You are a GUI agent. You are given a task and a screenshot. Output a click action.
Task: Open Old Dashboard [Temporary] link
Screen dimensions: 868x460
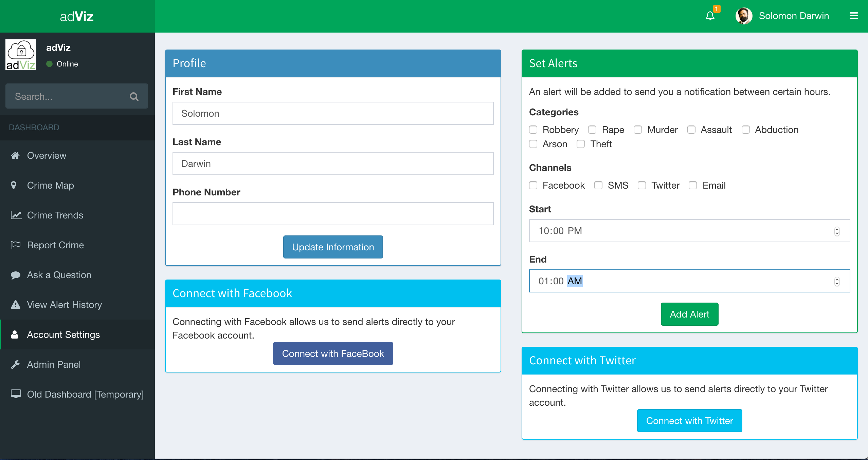point(77,394)
